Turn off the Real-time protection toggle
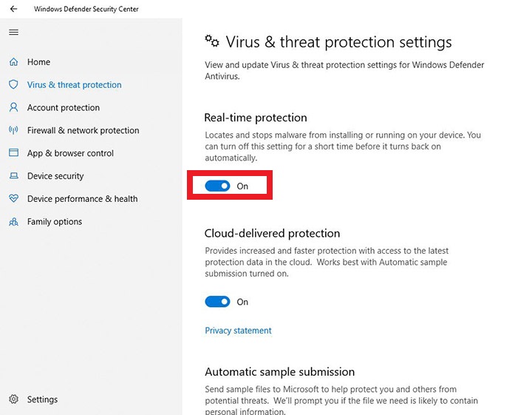The height and width of the screenshot is (415, 532). pyautogui.click(x=218, y=186)
